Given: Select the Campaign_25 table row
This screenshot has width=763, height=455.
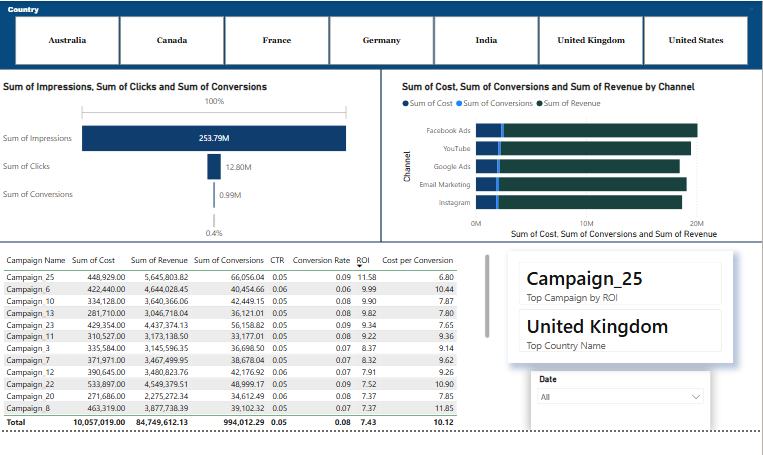Looking at the screenshot, I should point(230,277).
